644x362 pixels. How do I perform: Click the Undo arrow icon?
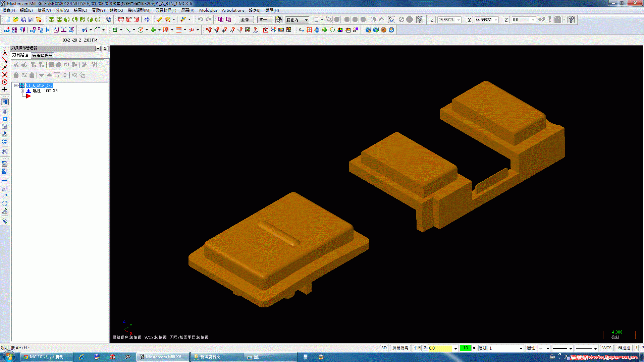pos(200,20)
